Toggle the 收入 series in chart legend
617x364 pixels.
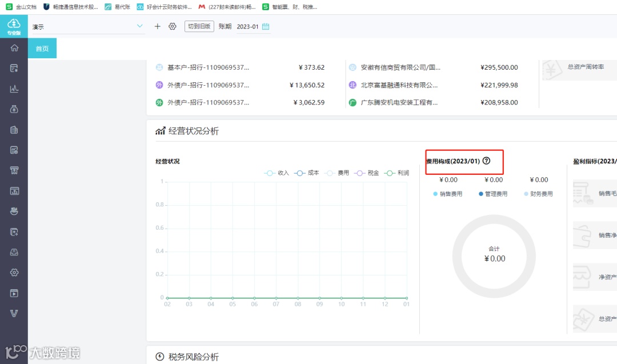tap(277, 173)
